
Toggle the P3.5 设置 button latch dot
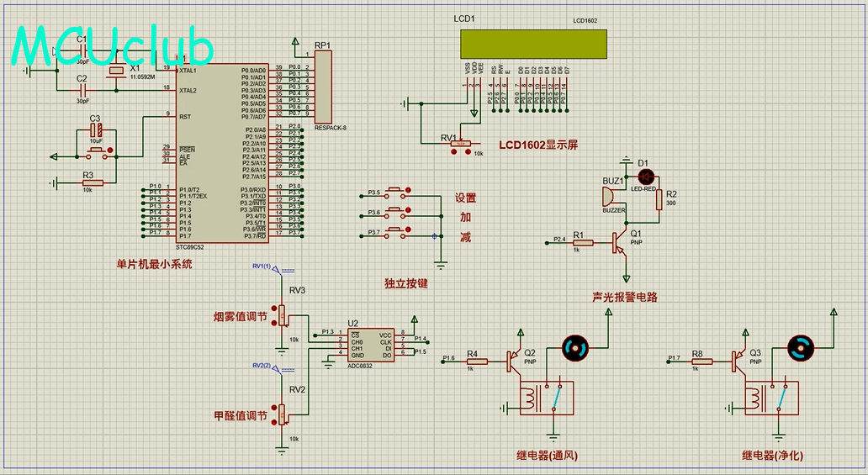click(x=408, y=188)
